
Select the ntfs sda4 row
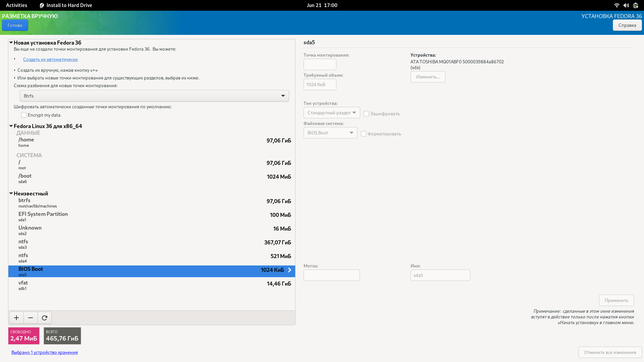(152, 258)
